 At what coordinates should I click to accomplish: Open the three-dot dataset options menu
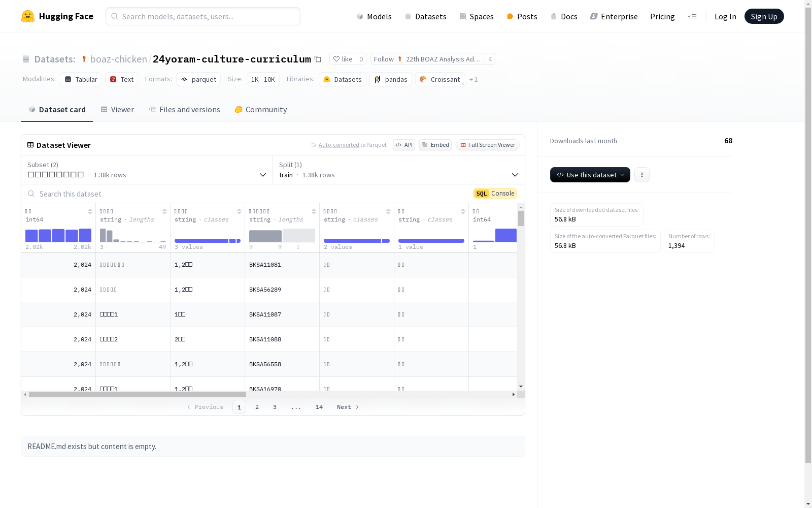(642, 175)
